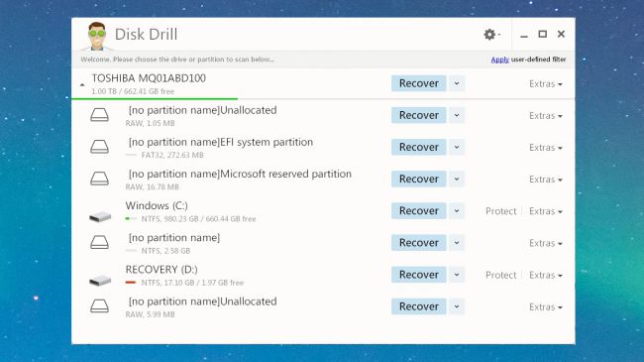
Task: Open Recover dropdown arrow for Unallocated 5.99 MB
Action: coord(457,306)
